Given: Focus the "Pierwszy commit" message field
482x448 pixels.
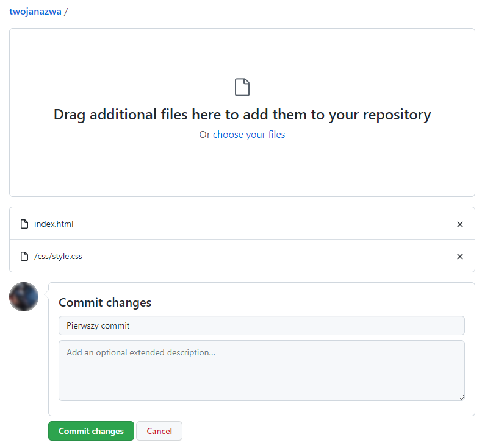Looking at the screenshot, I should point(261,325).
